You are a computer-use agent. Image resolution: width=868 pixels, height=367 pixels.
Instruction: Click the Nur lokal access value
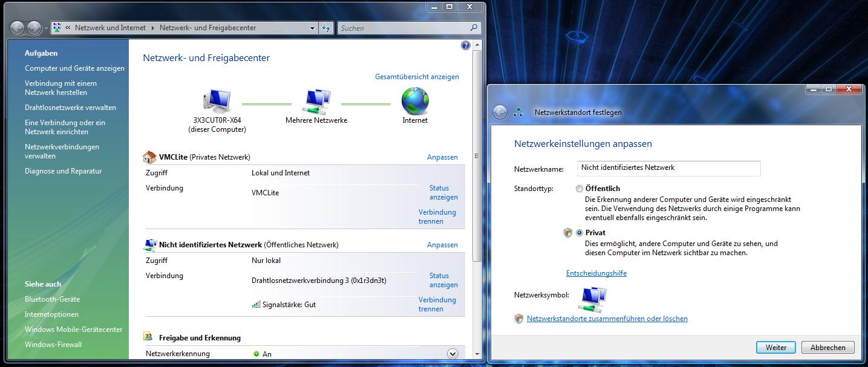tap(266, 261)
